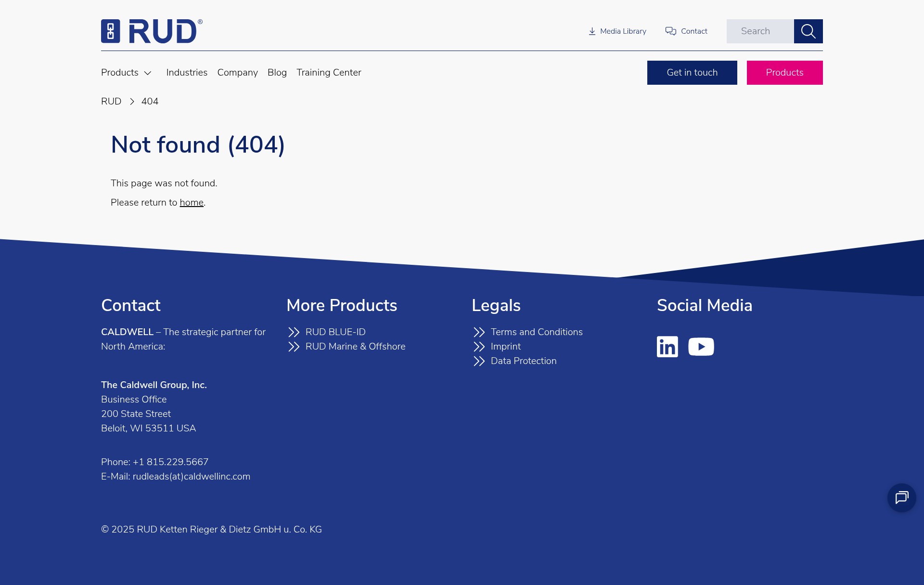This screenshot has height=585, width=924.
Task: Click the double-arrow icon beside RUD BLUE-ID
Action: coord(294,332)
